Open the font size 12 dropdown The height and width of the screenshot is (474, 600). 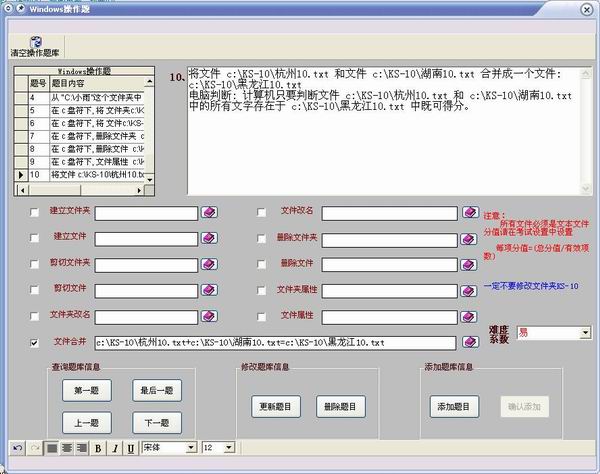pyautogui.click(x=229, y=448)
